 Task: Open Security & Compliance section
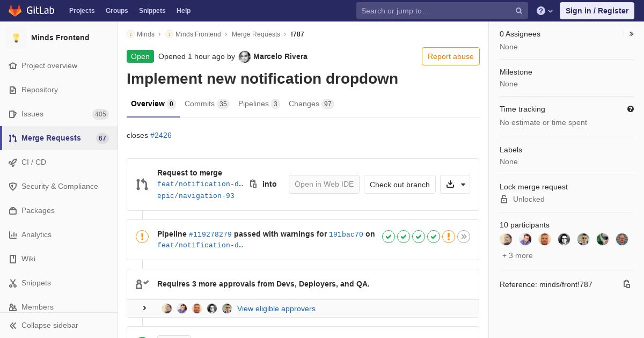coord(59,186)
